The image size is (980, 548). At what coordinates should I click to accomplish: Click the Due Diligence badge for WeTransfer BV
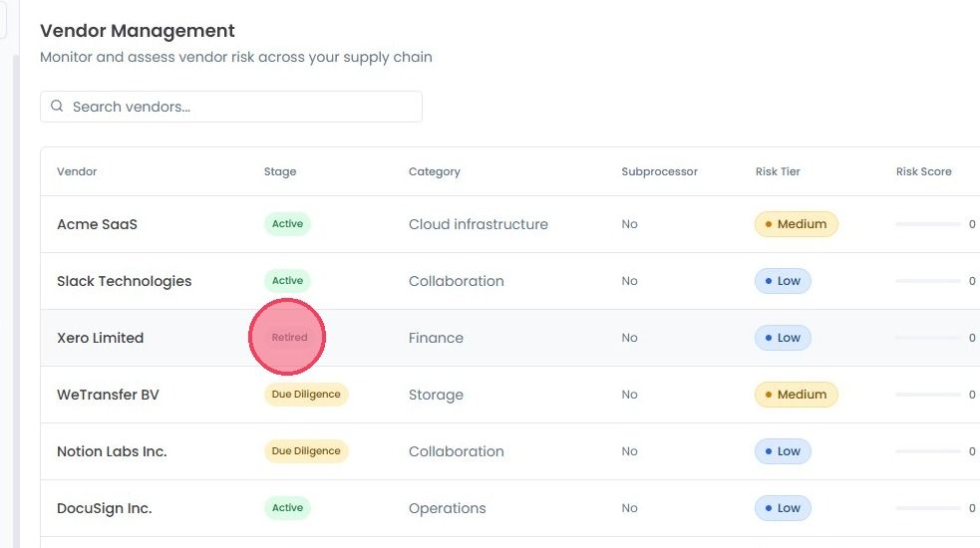coord(306,395)
